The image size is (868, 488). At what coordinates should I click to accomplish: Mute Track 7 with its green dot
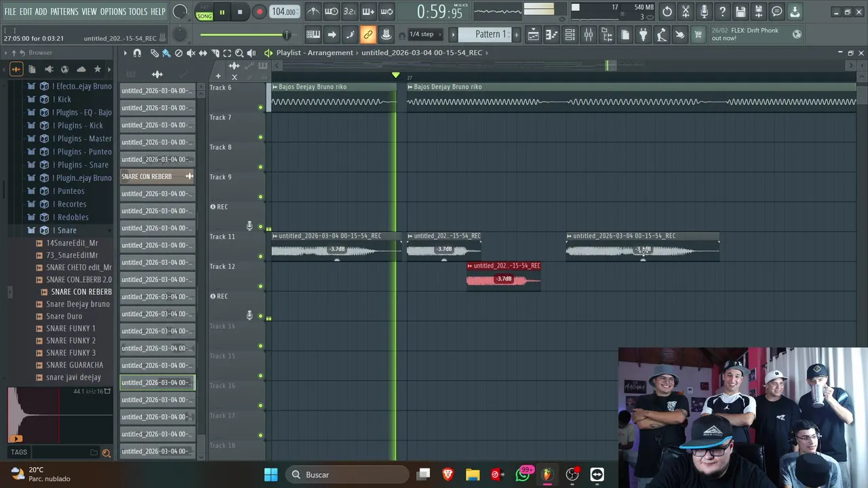[260, 138]
